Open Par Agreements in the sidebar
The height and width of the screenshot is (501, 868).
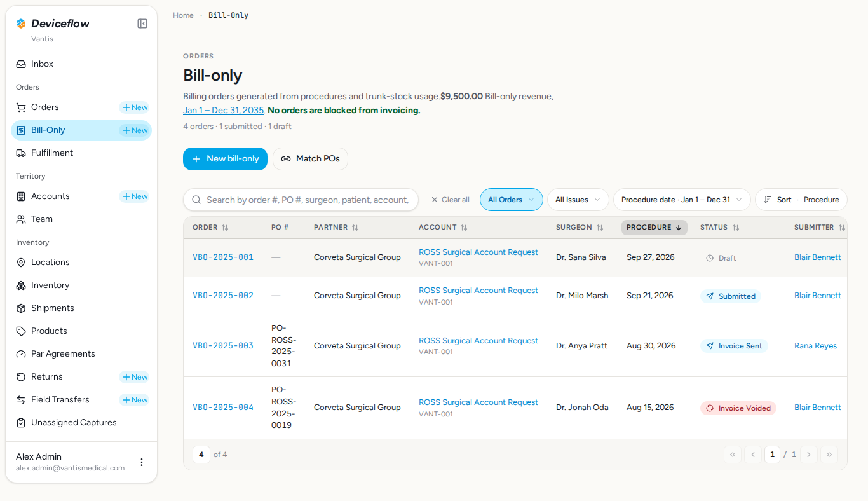(x=81, y=354)
